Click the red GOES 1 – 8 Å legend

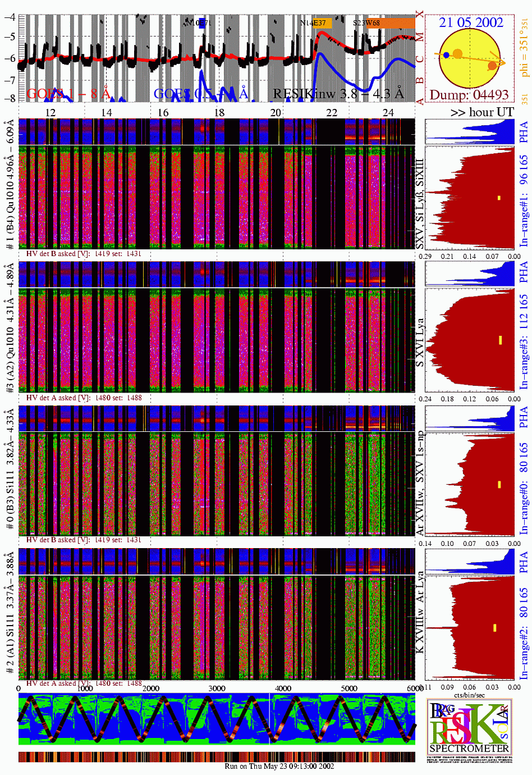[x=68, y=93]
